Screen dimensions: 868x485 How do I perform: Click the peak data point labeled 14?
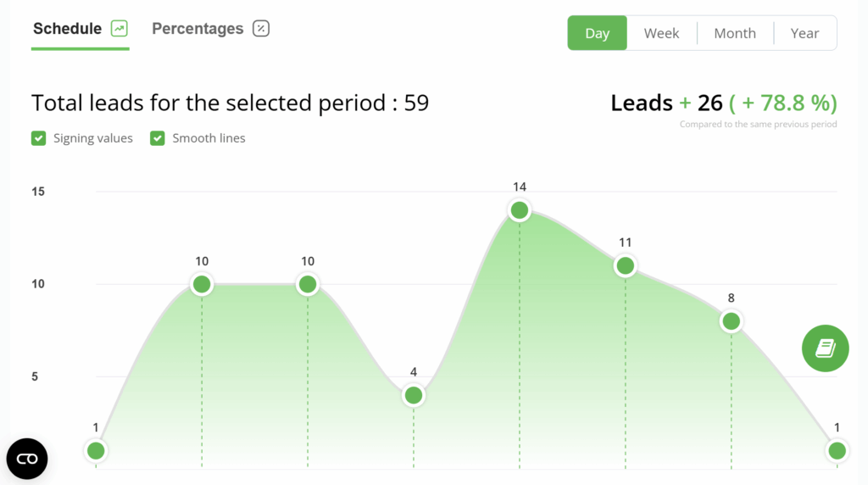pyautogui.click(x=520, y=210)
